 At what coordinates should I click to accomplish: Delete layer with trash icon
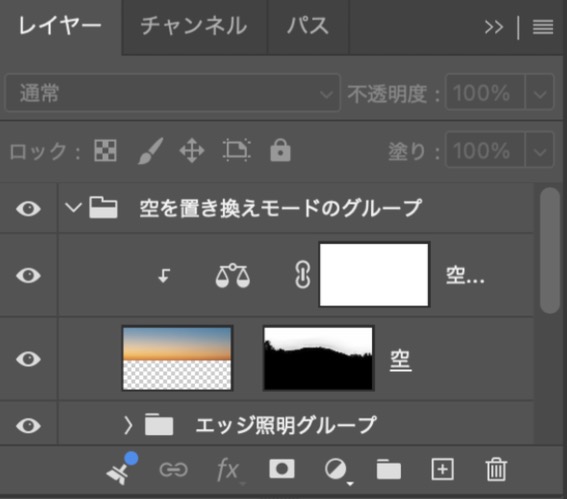(496, 469)
